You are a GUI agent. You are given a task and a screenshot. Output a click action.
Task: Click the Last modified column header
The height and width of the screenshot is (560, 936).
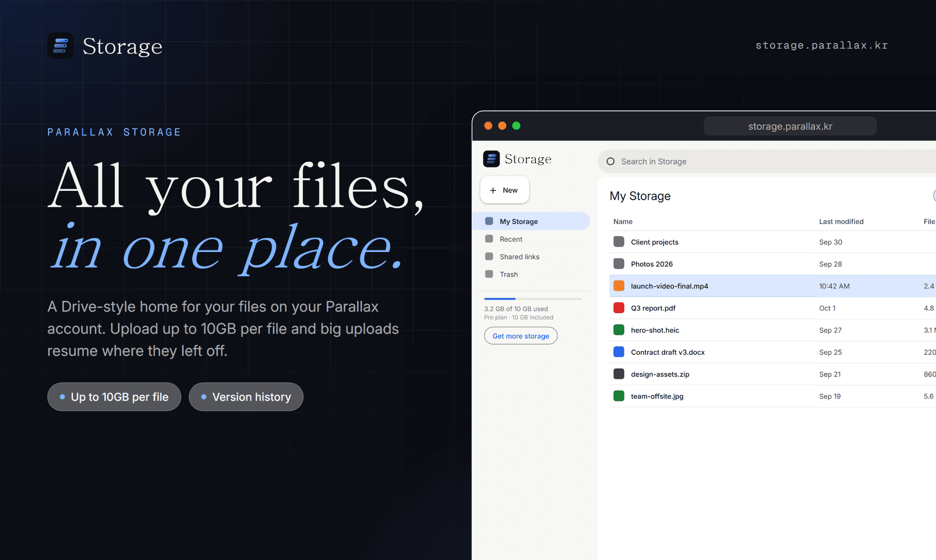[841, 221]
